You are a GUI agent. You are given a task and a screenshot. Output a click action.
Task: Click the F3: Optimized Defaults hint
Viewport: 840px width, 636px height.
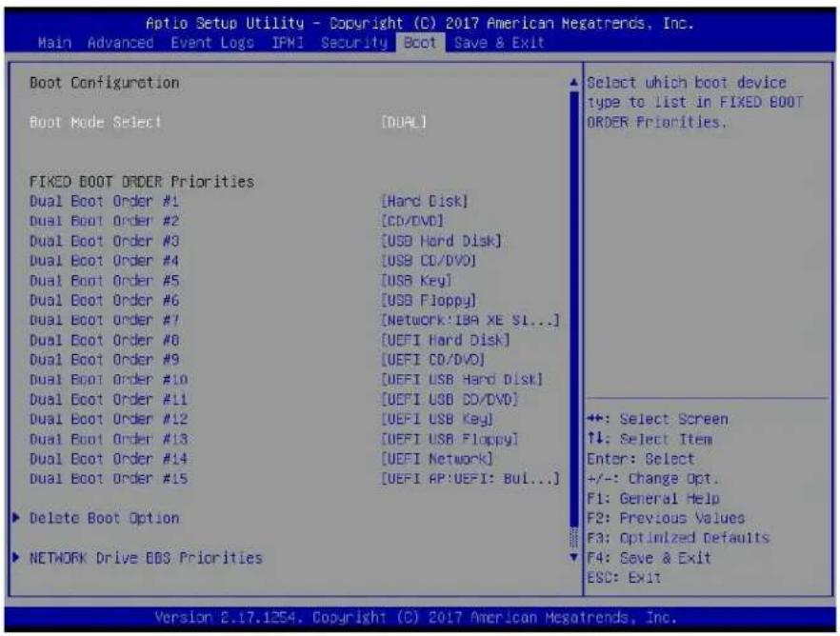point(678,538)
